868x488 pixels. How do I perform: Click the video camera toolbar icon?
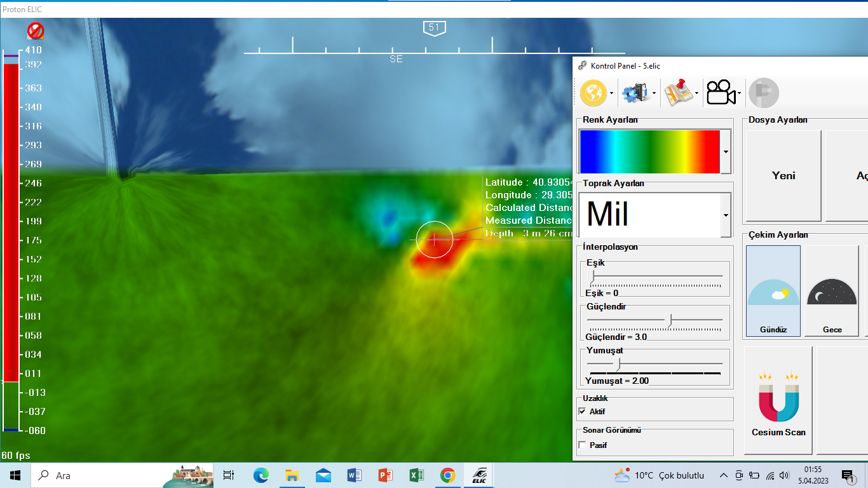pos(721,93)
